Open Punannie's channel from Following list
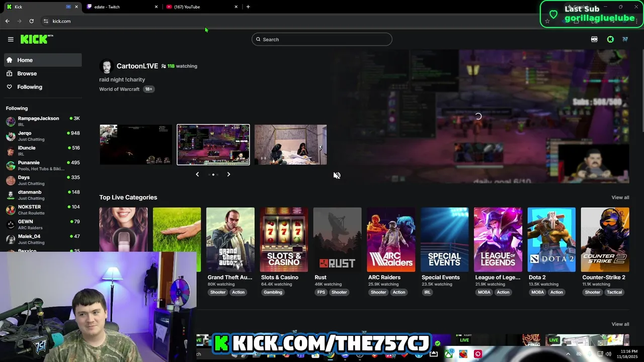 click(42, 165)
